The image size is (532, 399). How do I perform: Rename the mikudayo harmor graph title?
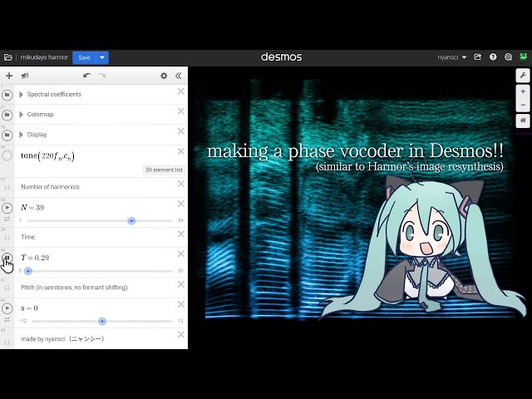[44, 57]
